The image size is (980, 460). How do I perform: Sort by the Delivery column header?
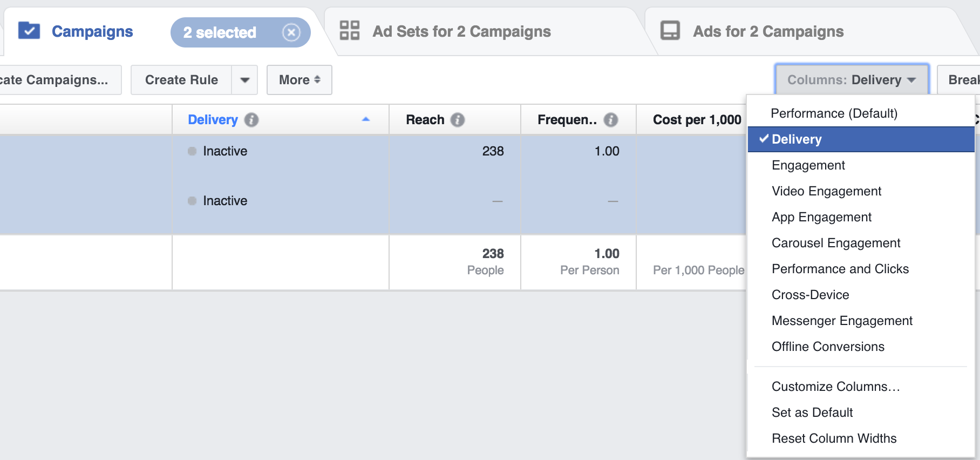pyautogui.click(x=213, y=120)
